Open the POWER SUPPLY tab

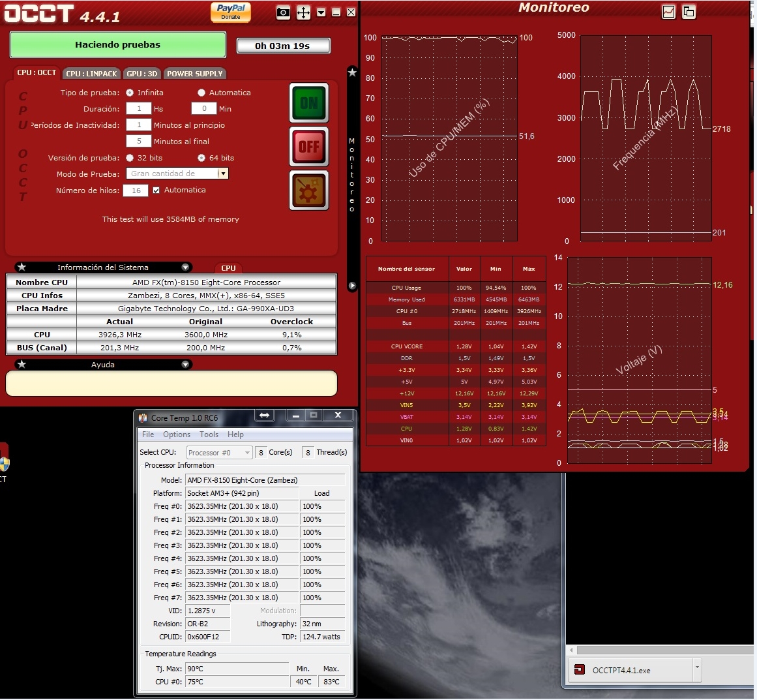[x=194, y=74]
